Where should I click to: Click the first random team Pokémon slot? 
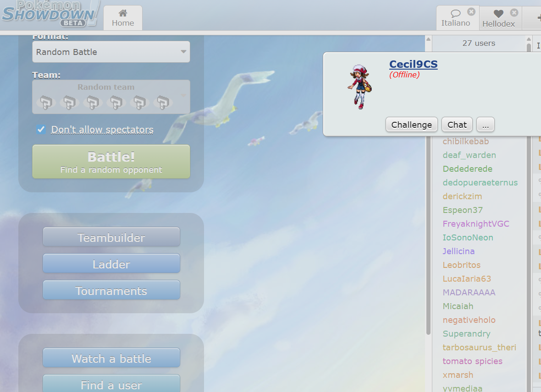46,102
